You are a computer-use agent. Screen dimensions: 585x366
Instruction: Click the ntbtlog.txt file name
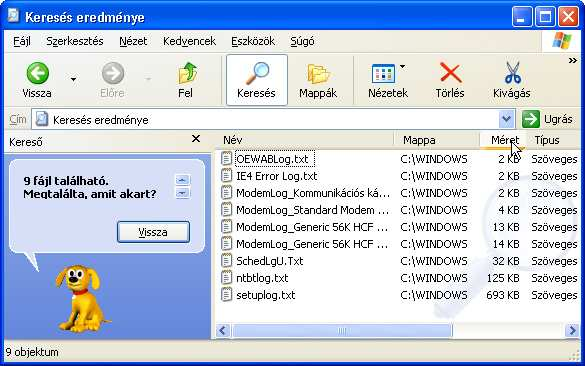[x=262, y=278]
